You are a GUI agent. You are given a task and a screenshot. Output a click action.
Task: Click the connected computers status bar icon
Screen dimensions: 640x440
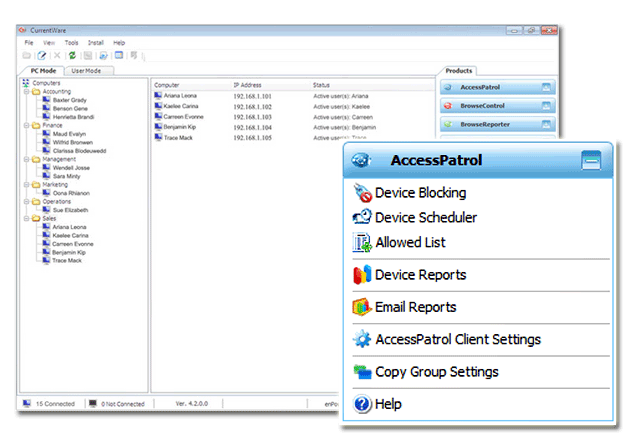[27, 403]
